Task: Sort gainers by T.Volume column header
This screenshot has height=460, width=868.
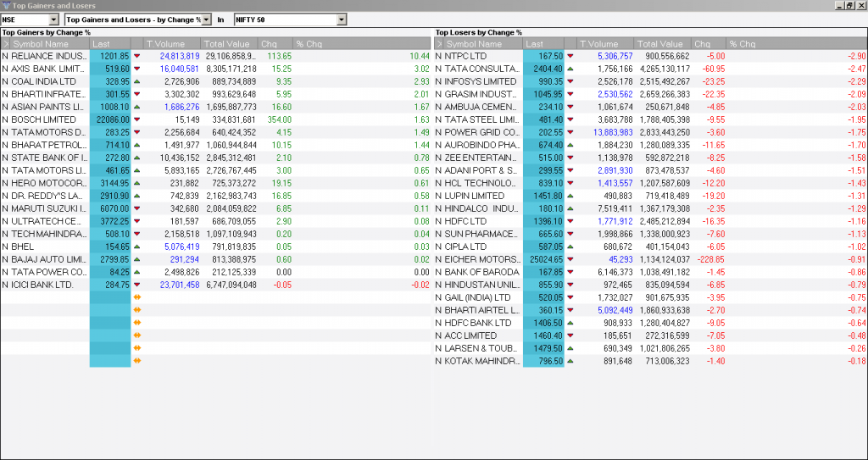Action: click(172, 44)
